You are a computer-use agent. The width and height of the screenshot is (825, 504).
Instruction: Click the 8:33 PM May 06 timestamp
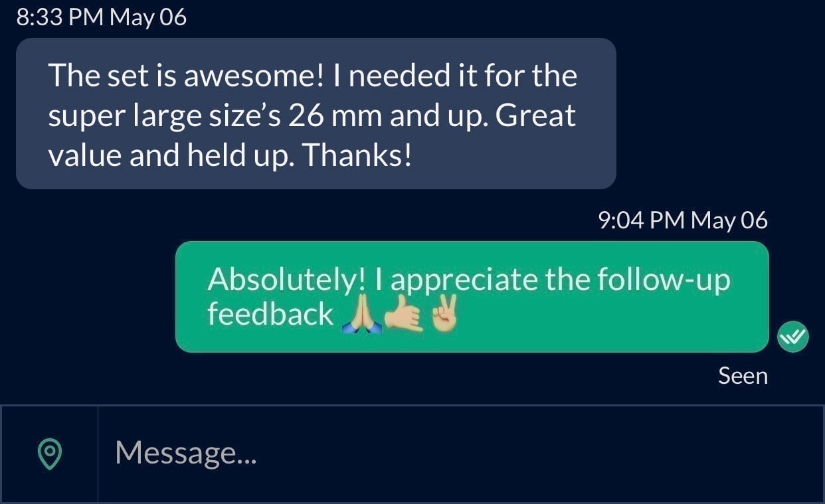tap(101, 18)
